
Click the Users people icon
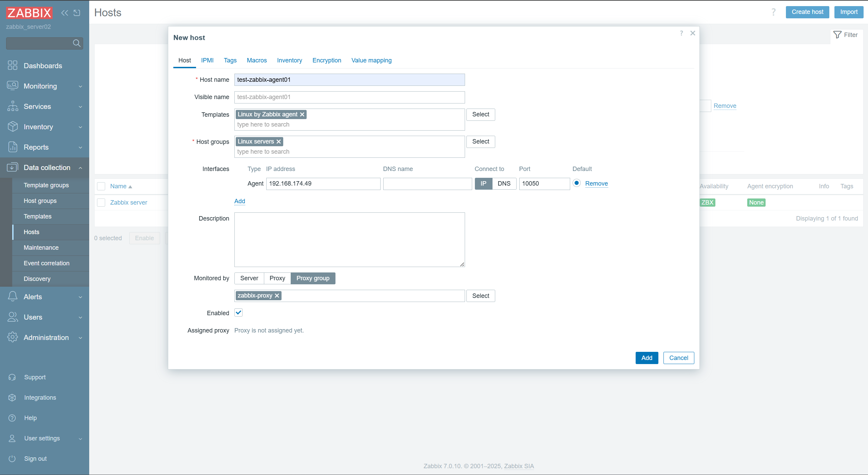coord(13,317)
